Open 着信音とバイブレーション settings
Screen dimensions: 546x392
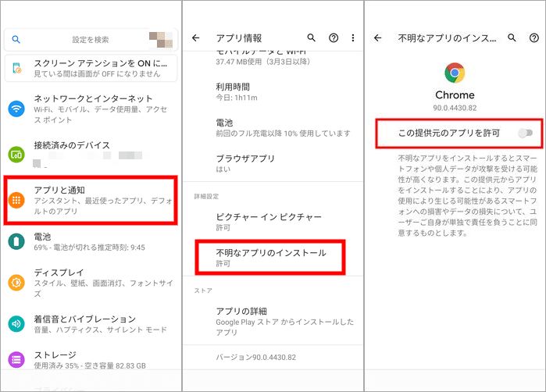tap(91, 324)
